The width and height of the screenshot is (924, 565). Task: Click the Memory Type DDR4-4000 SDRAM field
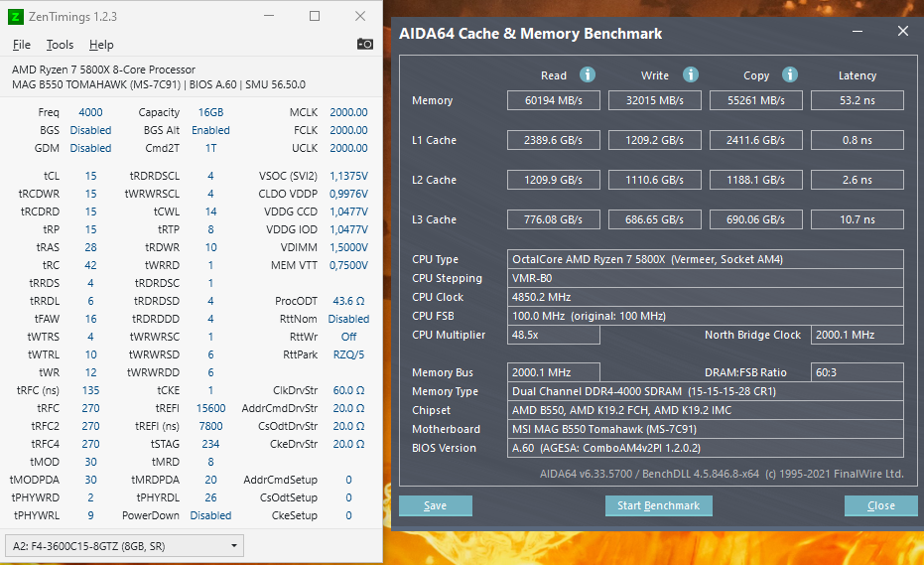(706, 391)
